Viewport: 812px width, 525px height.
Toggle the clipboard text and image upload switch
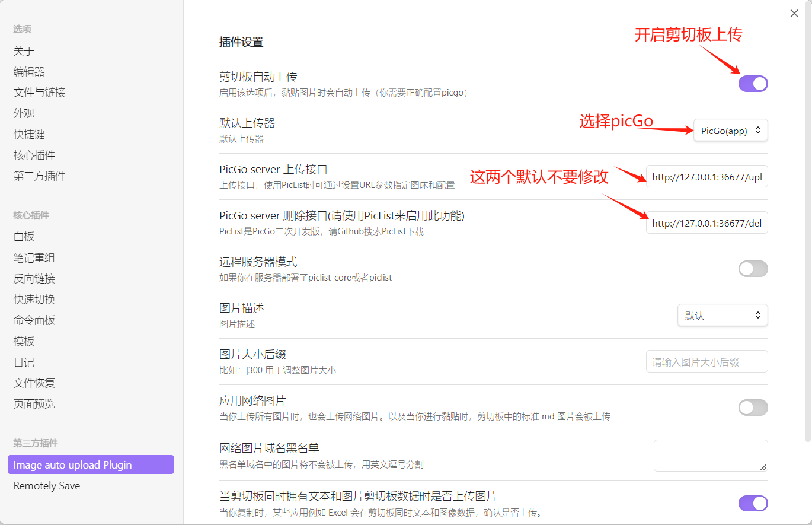tap(753, 504)
